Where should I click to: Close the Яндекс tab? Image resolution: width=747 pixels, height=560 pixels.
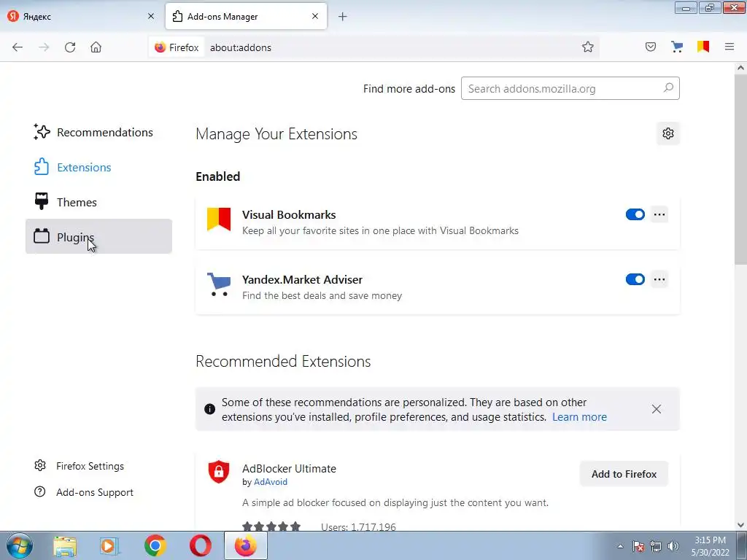point(151,16)
